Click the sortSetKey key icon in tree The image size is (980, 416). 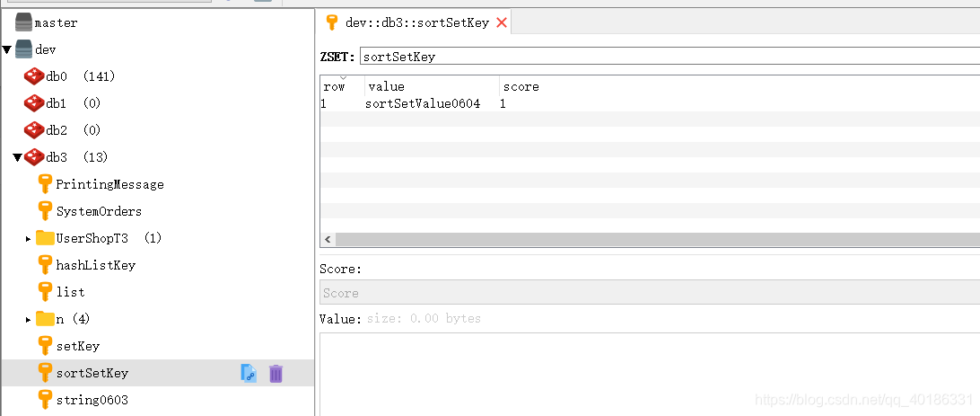[45, 372]
